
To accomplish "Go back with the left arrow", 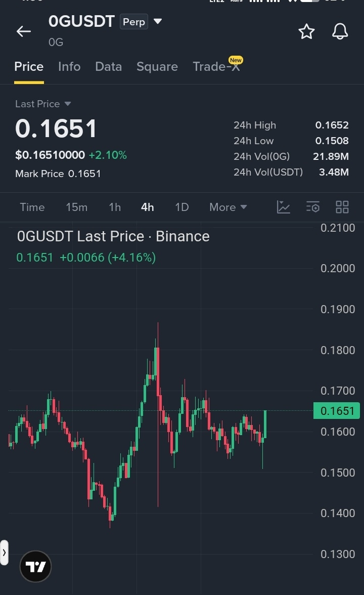I will 23,31.
